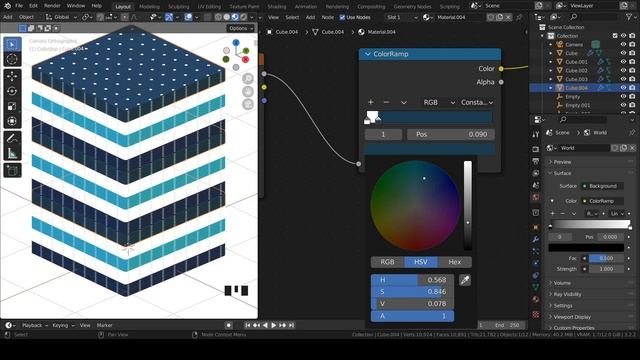Choose the Move tool
The height and width of the screenshot is (360, 640).
point(12,76)
